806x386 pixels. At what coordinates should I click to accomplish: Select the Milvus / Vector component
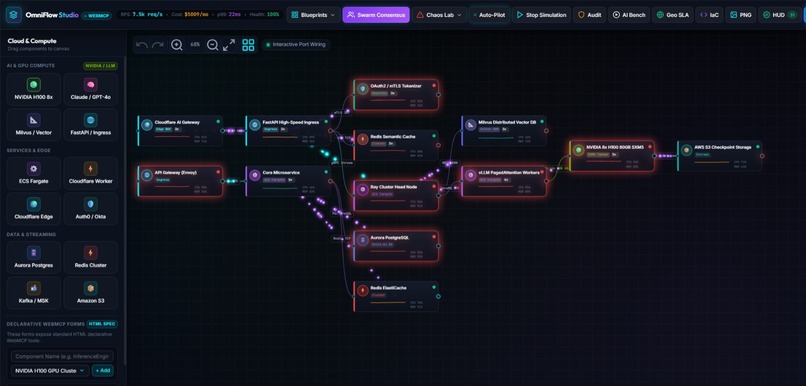[x=33, y=125]
